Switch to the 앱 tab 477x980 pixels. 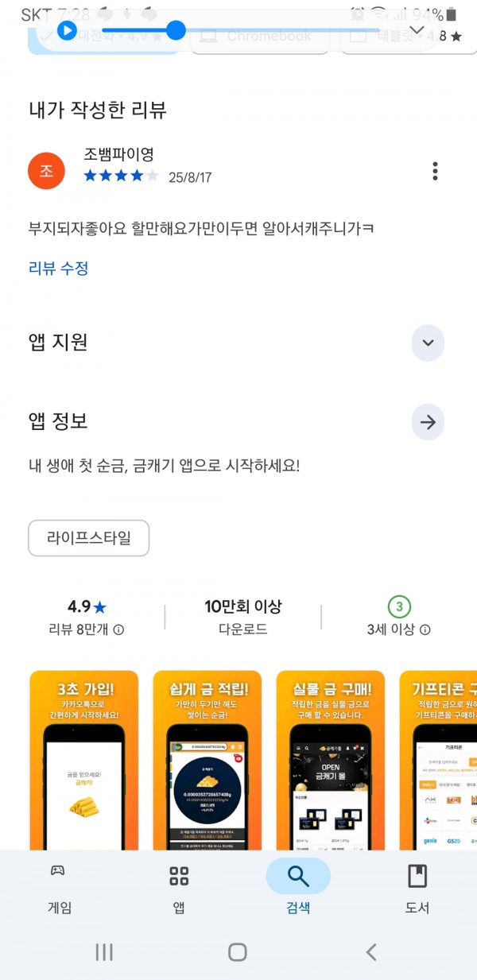(179, 889)
